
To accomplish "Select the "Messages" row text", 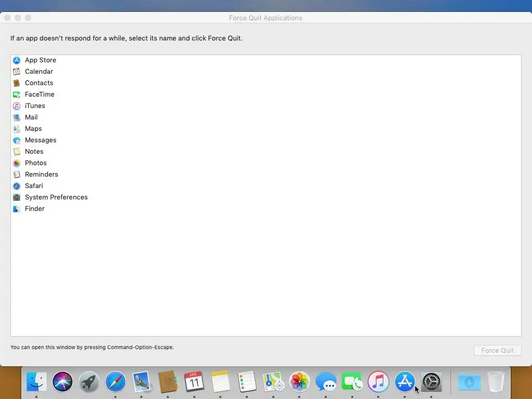I will (x=41, y=140).
